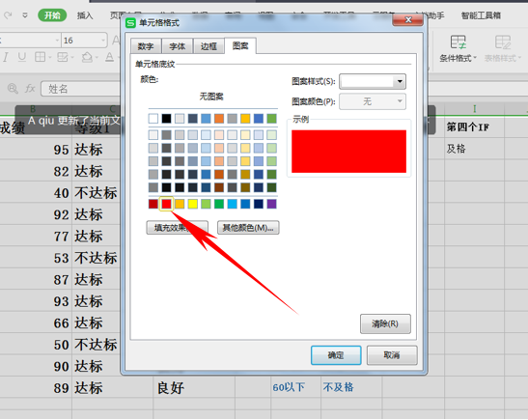Expand the font size 16 dropdown
Screen dimensions: 528x420
pos(103,41)
